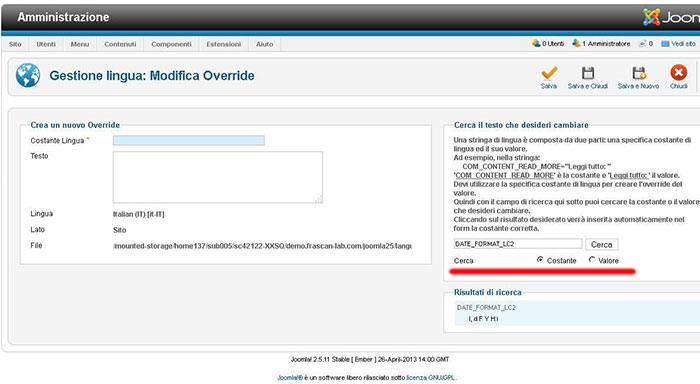
Task: Select the Valore radio button
Action: (x=592, y=259)
